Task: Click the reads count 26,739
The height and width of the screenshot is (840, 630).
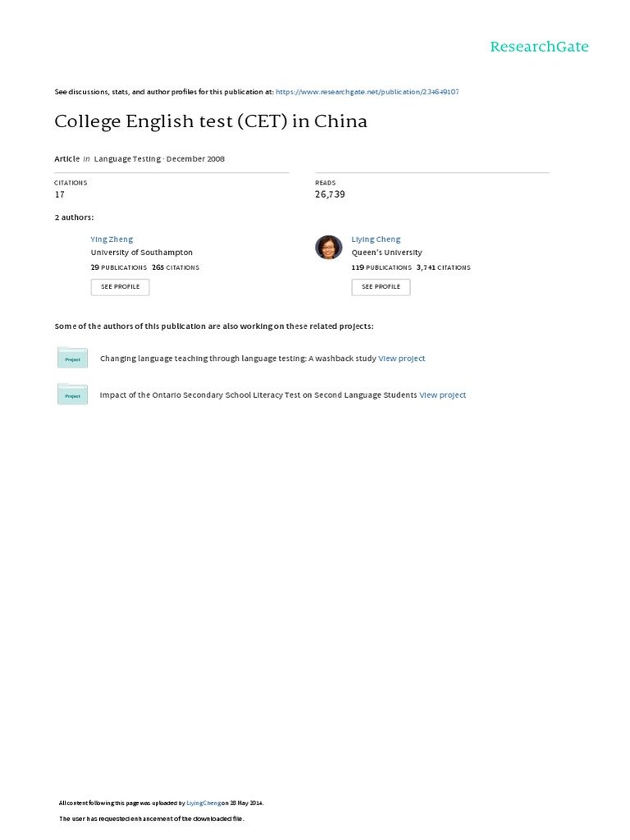Action: tap(330, 194)
